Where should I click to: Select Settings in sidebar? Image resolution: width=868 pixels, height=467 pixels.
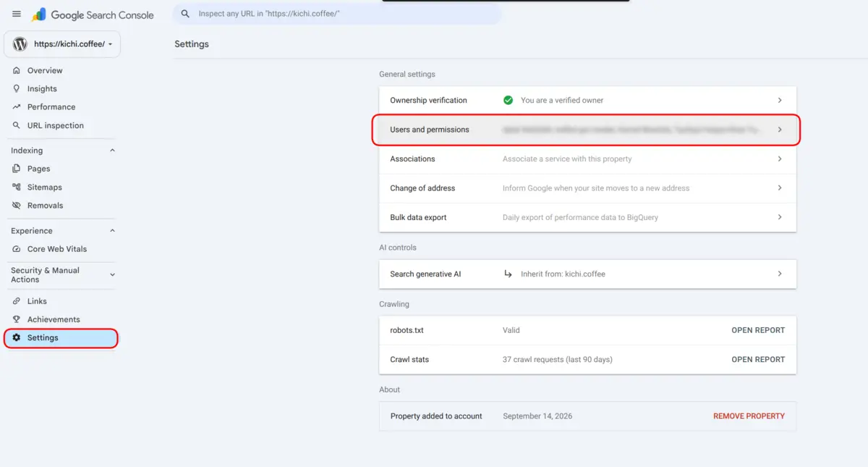point(61,337)
